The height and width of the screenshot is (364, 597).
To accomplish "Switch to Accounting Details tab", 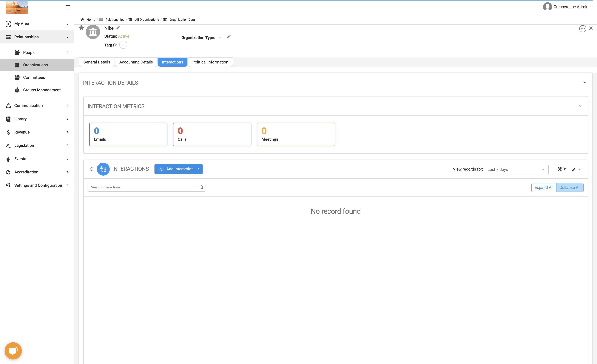I will pyautogui.click(x=136, y=62).
